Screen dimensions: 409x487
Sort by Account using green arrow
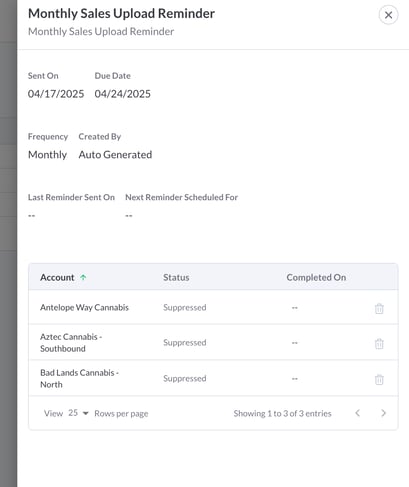(83, 277)
